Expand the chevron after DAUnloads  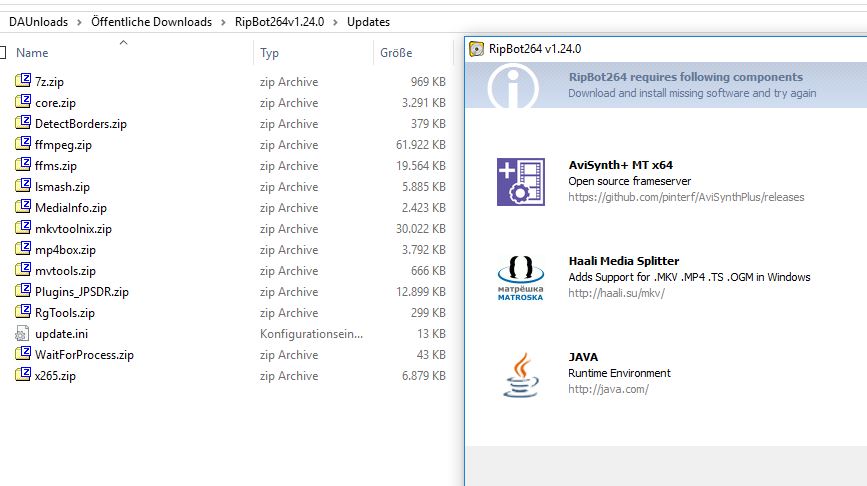(80, 22)
